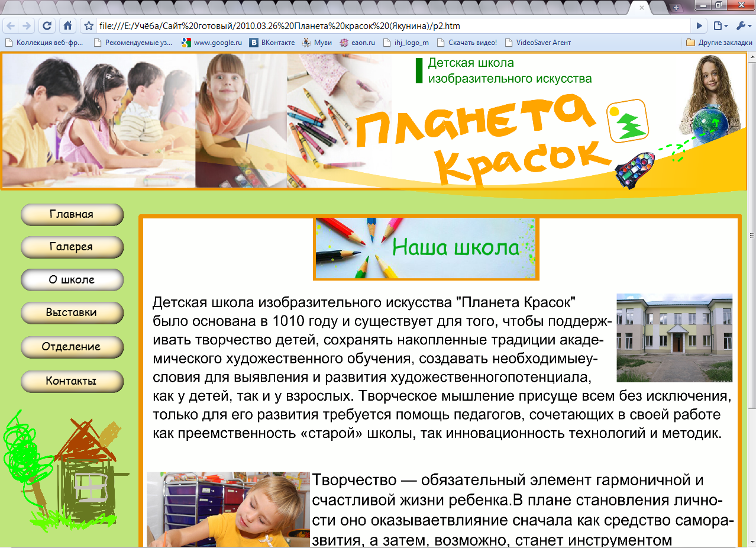Open the browser home page

[x=67, y=26]
